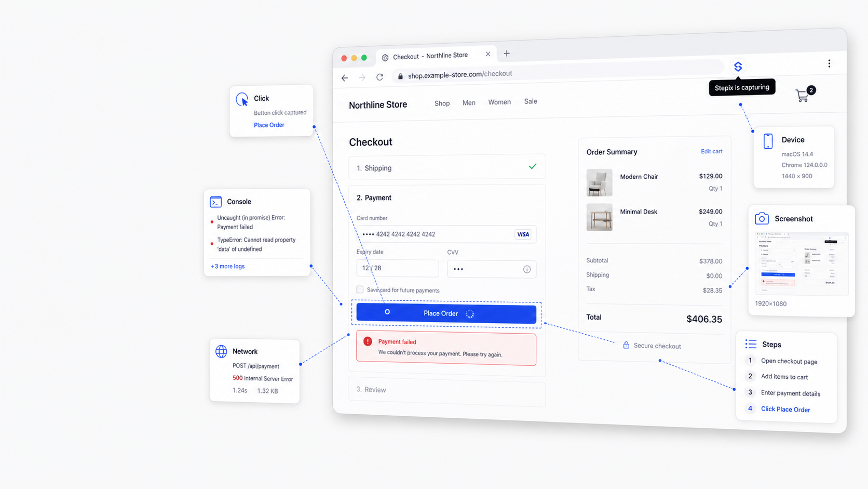Screen dimensions: 868x489
Task: Click the Edit cart link
Action: (711, 151)
